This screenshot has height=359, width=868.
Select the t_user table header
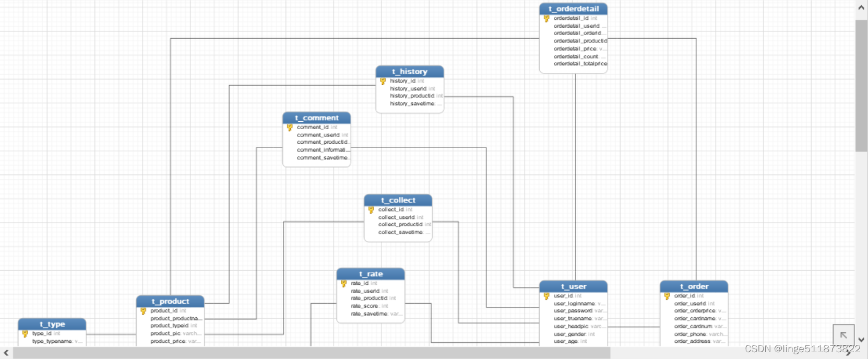(573, 286)
